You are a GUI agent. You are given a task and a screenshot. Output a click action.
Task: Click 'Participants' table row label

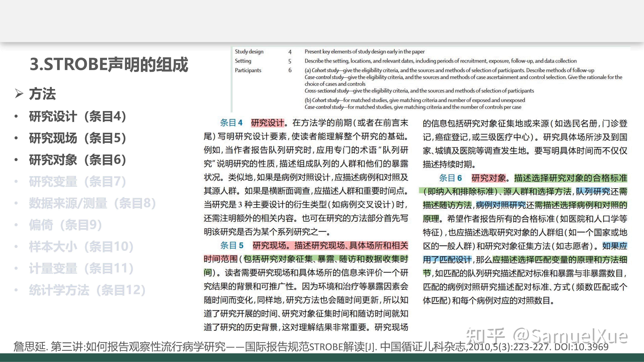(x=248, y=70)
